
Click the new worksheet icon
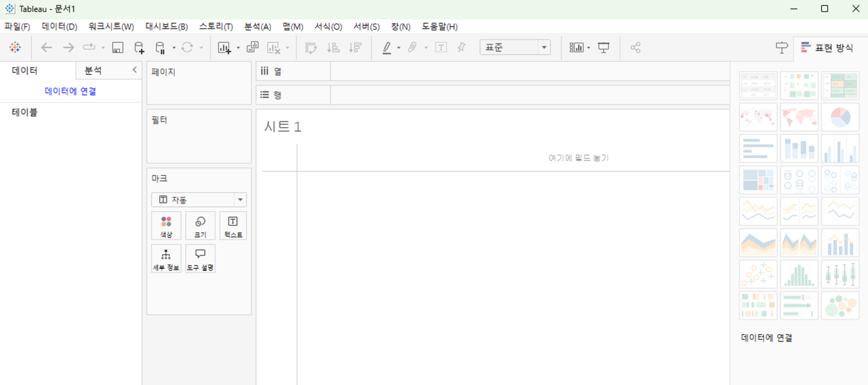click(225, 48)
